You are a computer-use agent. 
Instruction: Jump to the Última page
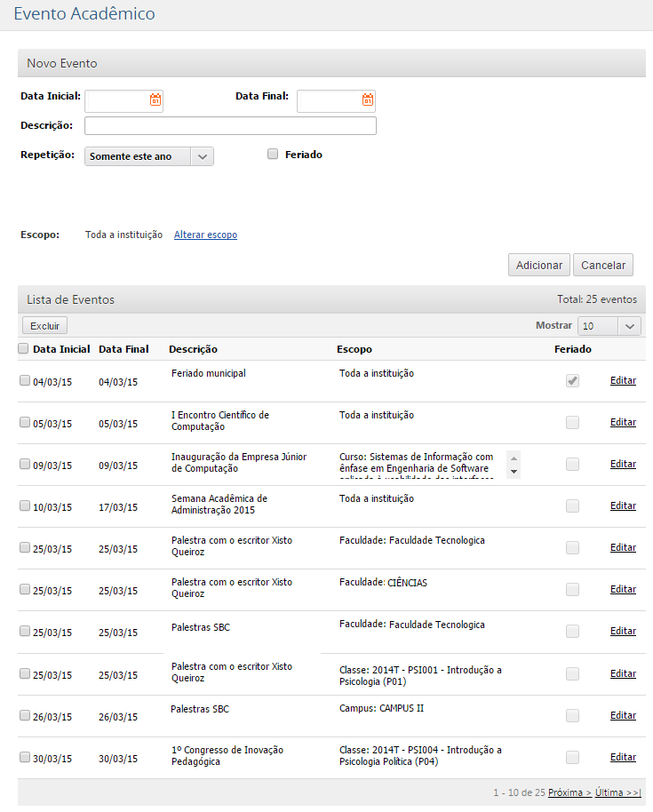[x=618, y=792]
